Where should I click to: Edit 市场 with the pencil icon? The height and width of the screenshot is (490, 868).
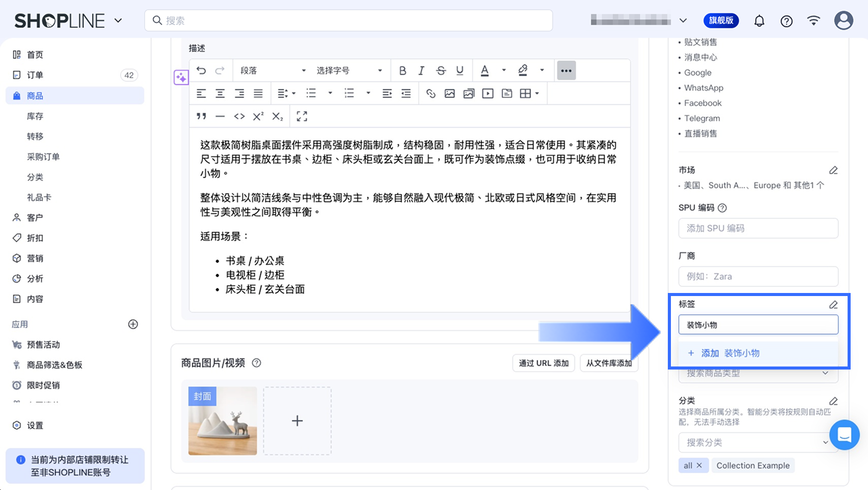coord(833,170)
